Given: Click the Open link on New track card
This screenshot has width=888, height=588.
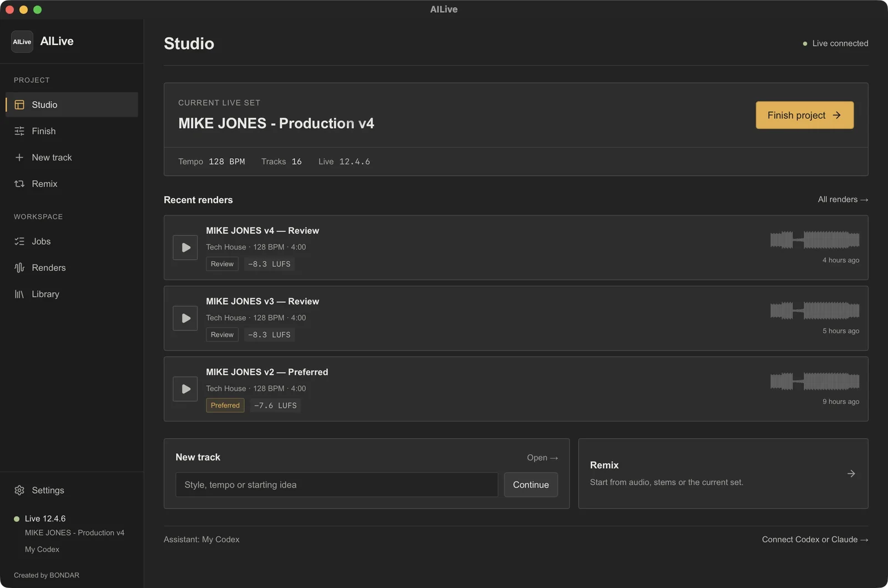Looking at the screenshot, I should click(x=542, y=458).
